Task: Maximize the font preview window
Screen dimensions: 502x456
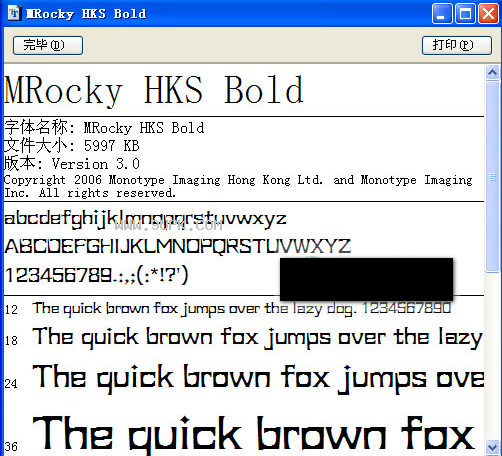Action: 465,14
